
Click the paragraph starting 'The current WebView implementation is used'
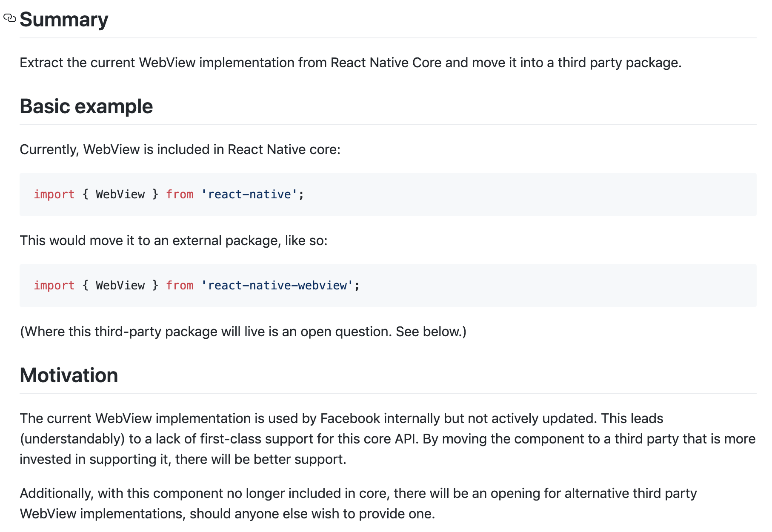pos(388,439)
